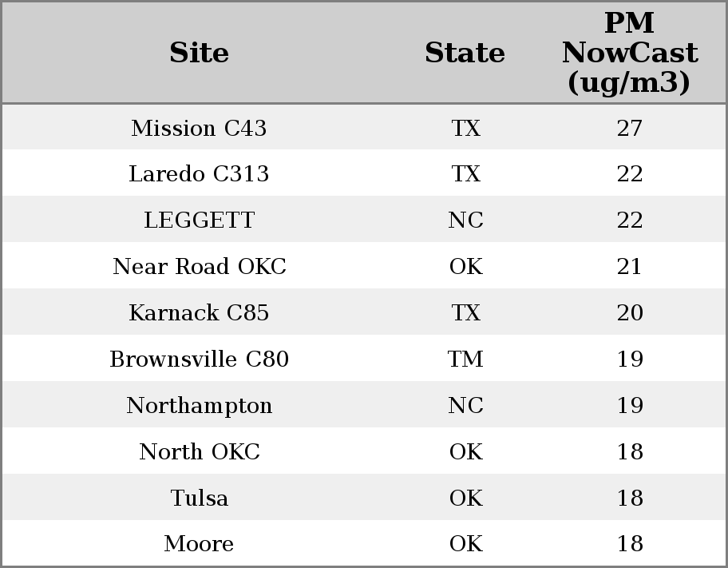Select the Karnack C85 site cell
The image size is (728, 568).
[x=199, y=313]
